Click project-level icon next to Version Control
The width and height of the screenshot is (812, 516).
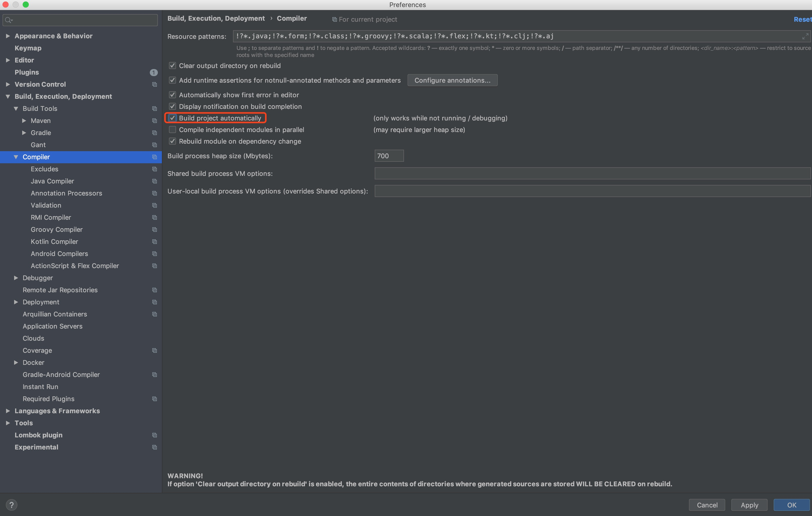pyautogui.click(x=154, y=84)
